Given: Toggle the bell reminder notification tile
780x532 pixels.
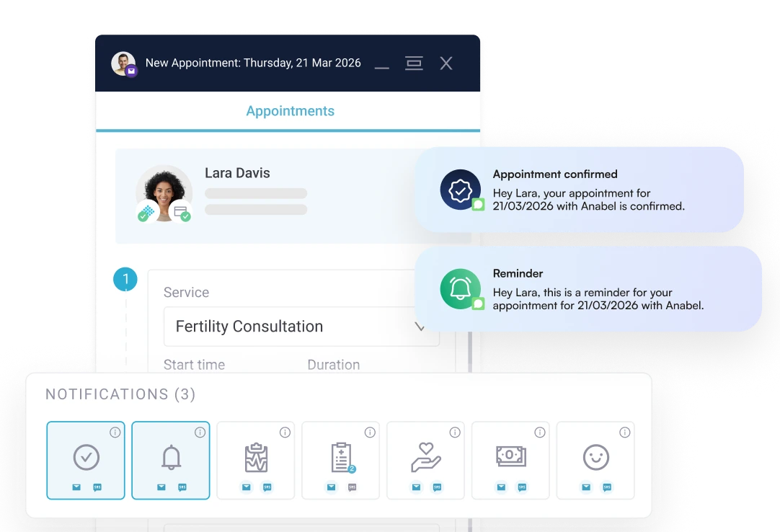Looking at the screenshot, I should pos(171,457).
